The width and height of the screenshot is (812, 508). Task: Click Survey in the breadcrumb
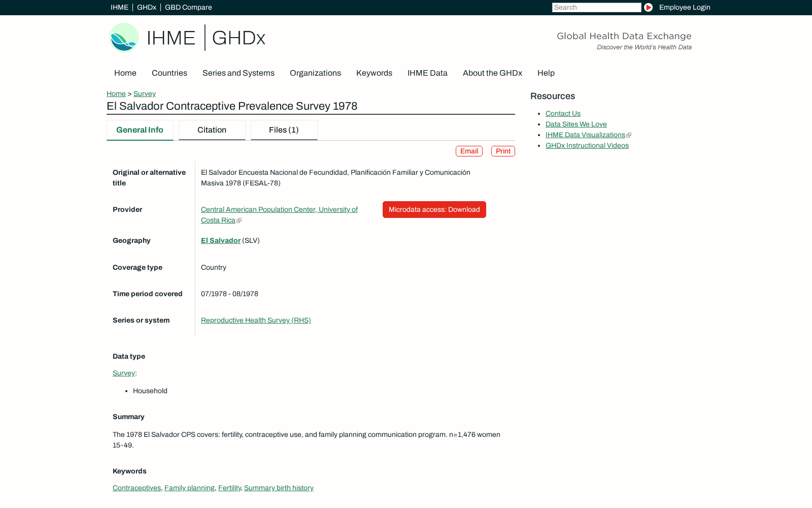point(145,93)
